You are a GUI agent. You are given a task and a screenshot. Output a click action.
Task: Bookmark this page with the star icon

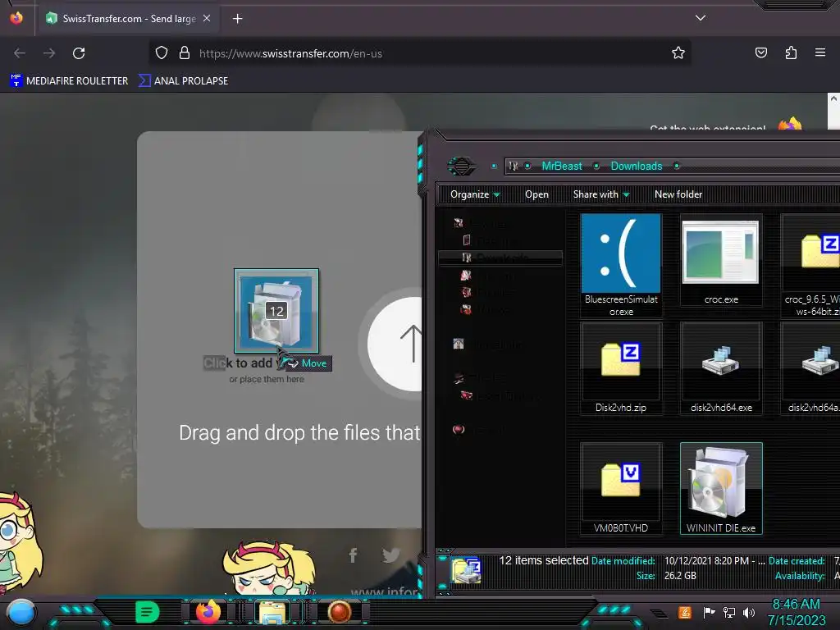click(x=678, y=52)
